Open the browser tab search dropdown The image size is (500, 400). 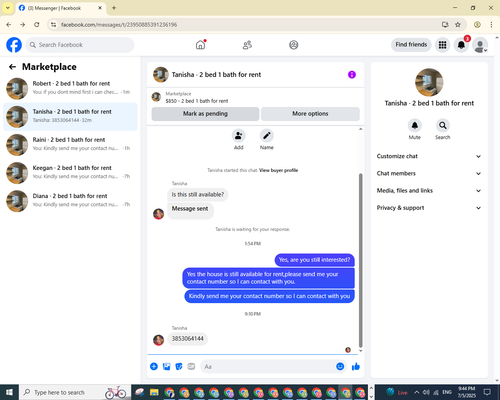point(7,8)
